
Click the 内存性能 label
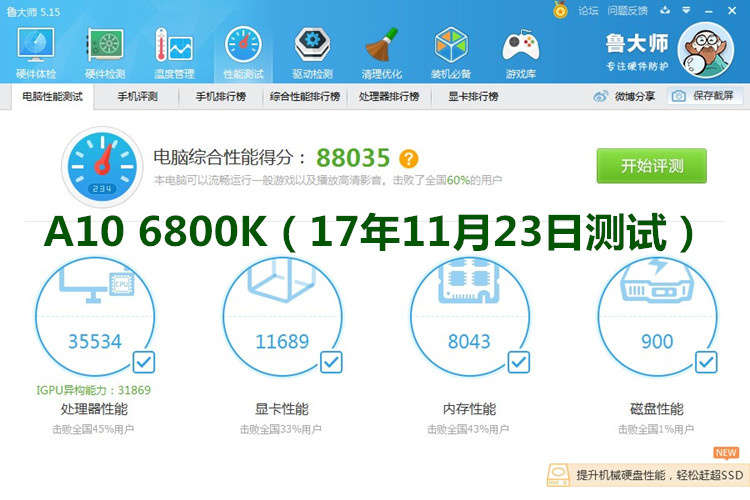pyautogui.click(x=469, y=409)
